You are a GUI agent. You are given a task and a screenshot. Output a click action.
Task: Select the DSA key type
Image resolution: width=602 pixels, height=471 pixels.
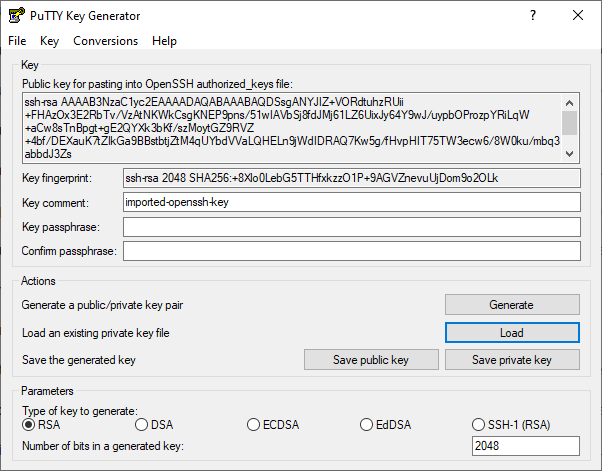154,425
